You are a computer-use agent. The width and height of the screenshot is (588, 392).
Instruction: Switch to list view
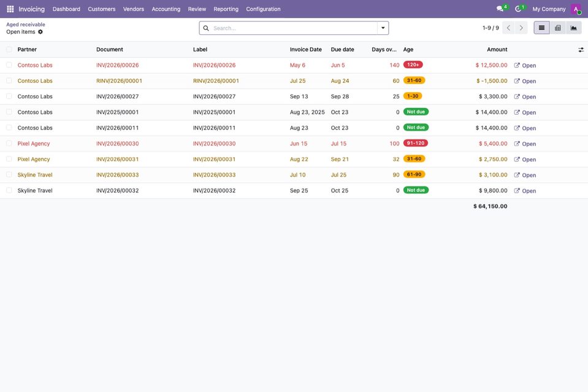tap(541, 28)
